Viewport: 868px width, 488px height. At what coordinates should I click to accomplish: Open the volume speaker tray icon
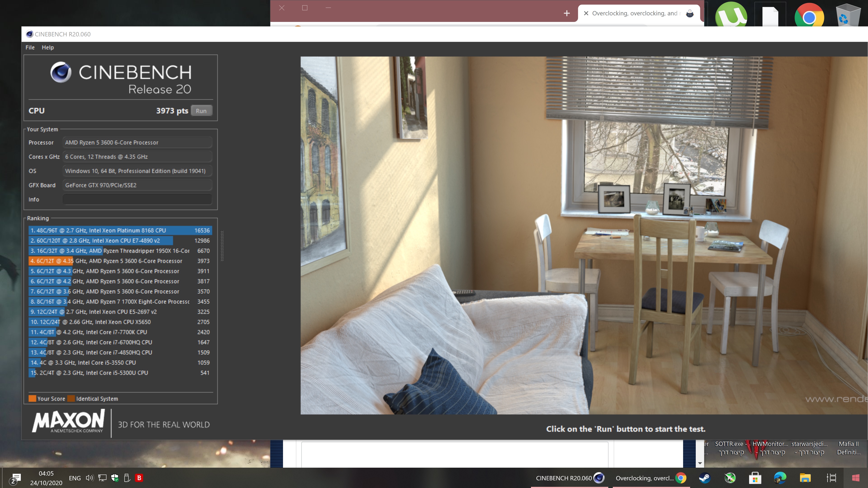click(x=89, y=478)
